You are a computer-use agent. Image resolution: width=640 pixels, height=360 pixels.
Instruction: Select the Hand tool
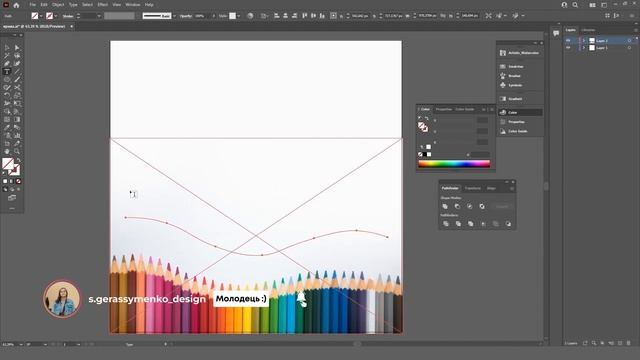[7, 151]
